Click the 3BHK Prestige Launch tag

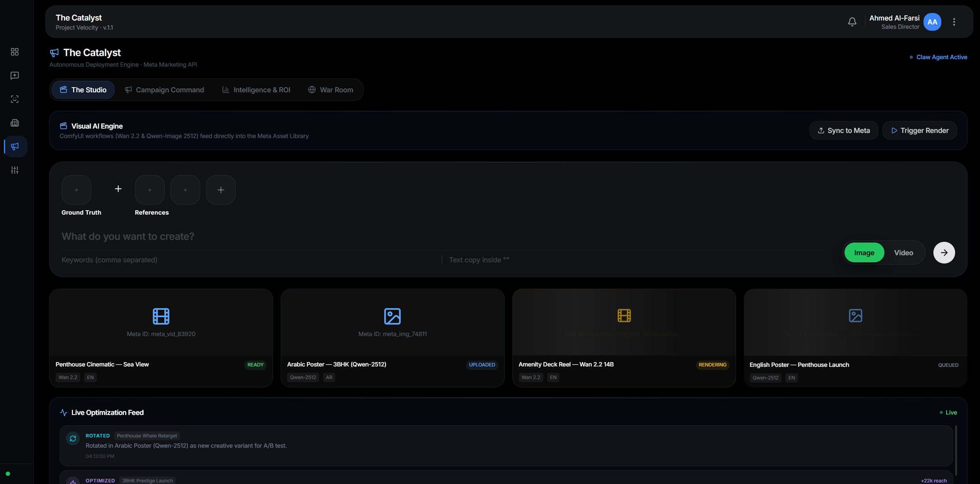click(x=148, y=481)
